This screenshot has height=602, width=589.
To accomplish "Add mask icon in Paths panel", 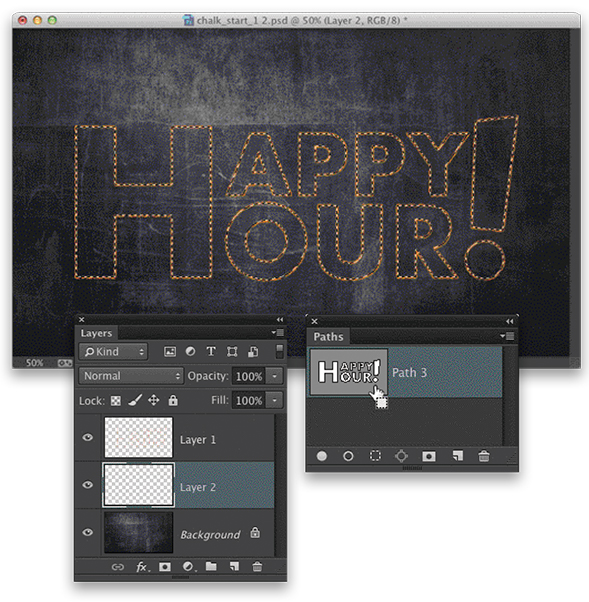I will 429,456.
